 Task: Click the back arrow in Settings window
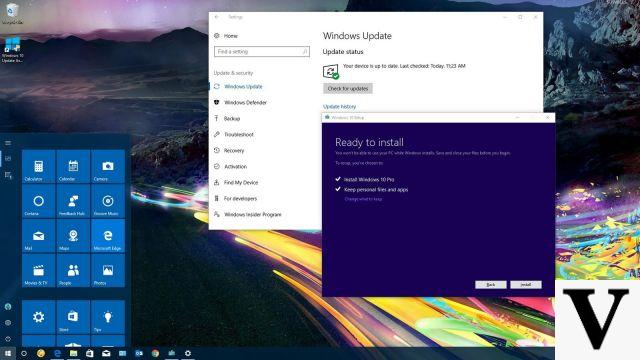click(217, 17)
